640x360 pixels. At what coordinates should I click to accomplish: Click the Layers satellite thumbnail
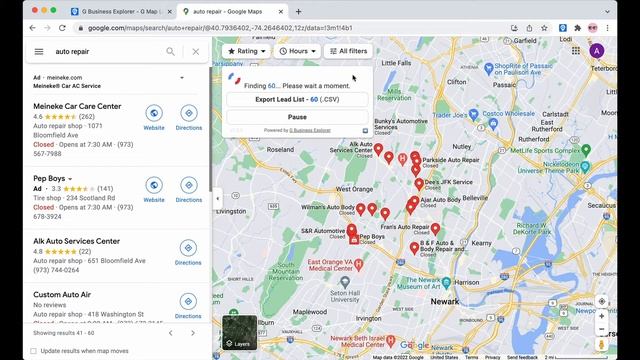pyautogui.click(x=240, y=333)
